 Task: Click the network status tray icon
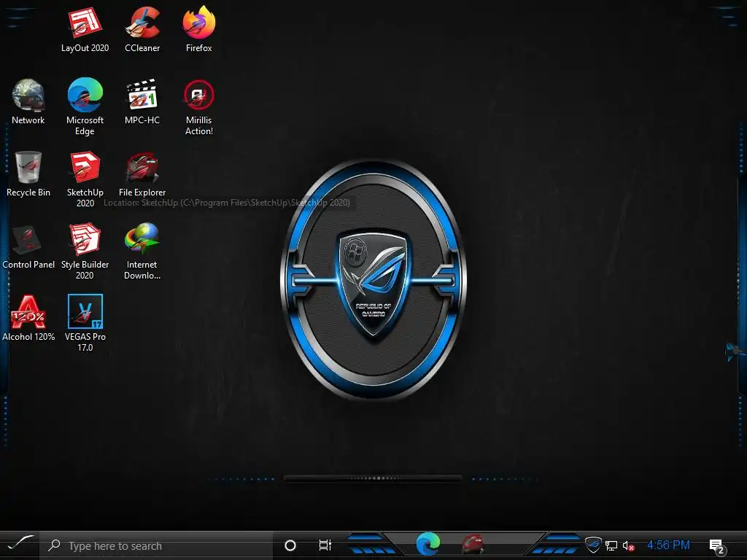click(611, 545)
